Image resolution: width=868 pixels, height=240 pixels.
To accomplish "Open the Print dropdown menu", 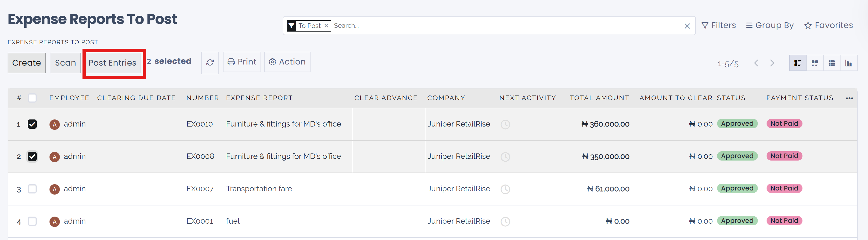I will 242,62.
